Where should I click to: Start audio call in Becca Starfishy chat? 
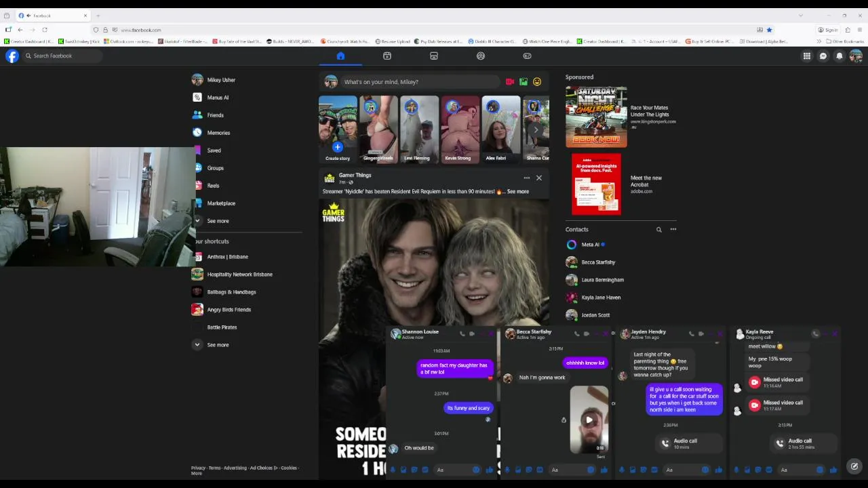(x=577, y=333)
